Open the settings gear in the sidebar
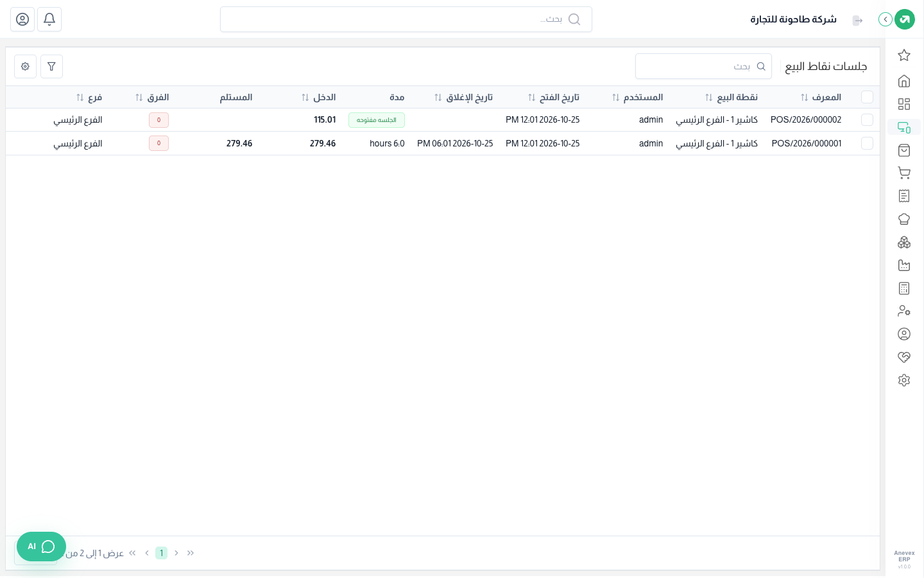The image size is (924, 578). click(x=904, y=380)
